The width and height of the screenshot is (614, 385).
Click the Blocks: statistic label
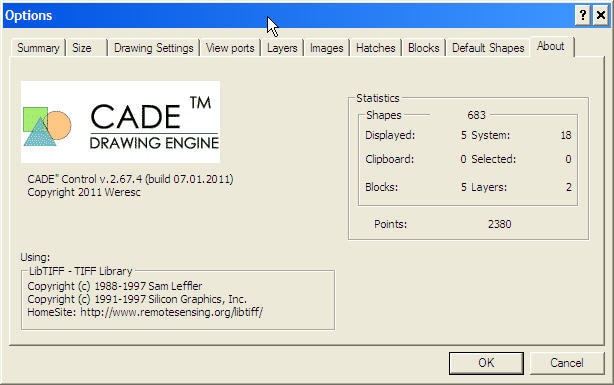click(x=381, y=187)
